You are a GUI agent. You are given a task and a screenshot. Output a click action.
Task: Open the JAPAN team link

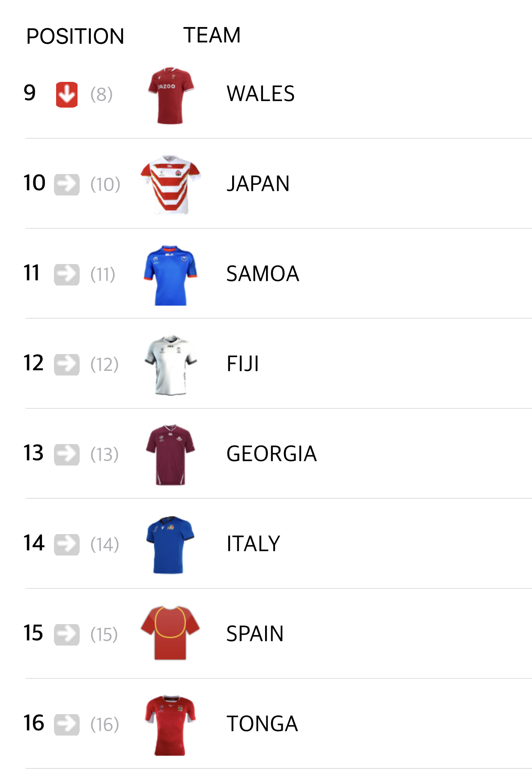258,184
